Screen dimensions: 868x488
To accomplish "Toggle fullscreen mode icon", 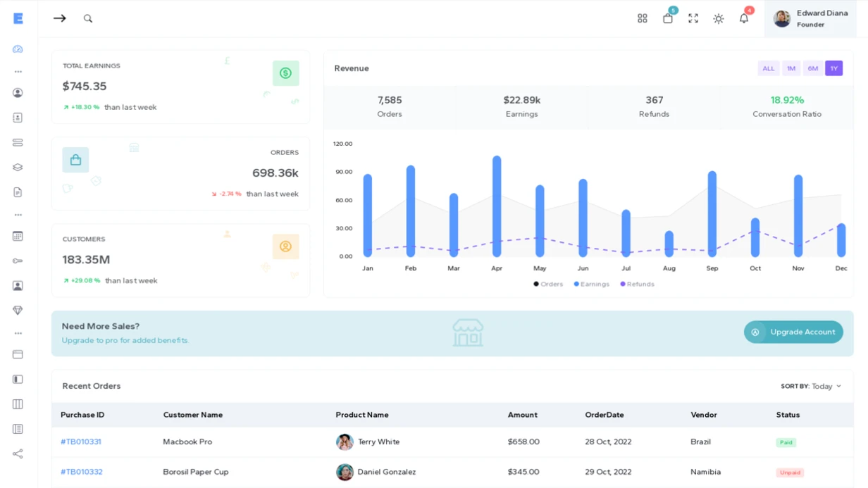I will pos(693,18).
